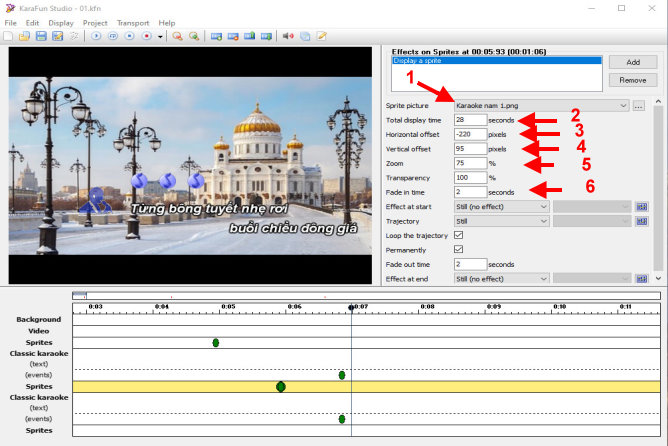668x446 pixels.
Task: Open the Trajectory dropdown list
Action: pyautogui.click(x=544, y=221)
